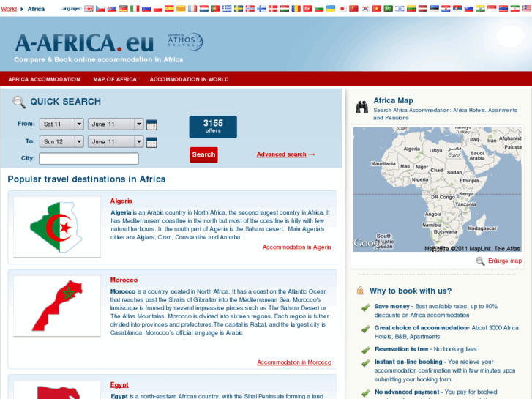Open the To day dropdown Sun 12
Viewport: 532px width, 399px height.
pos(61,141)
